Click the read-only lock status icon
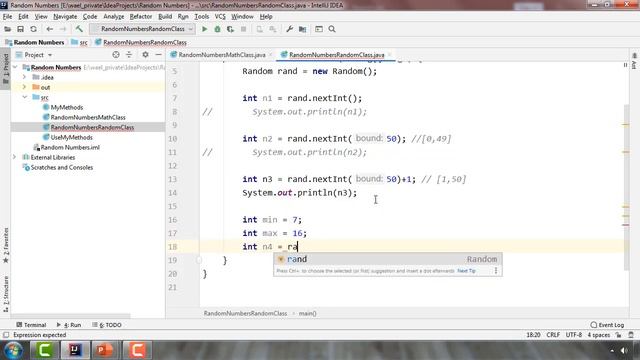 (x=619, y=335)
